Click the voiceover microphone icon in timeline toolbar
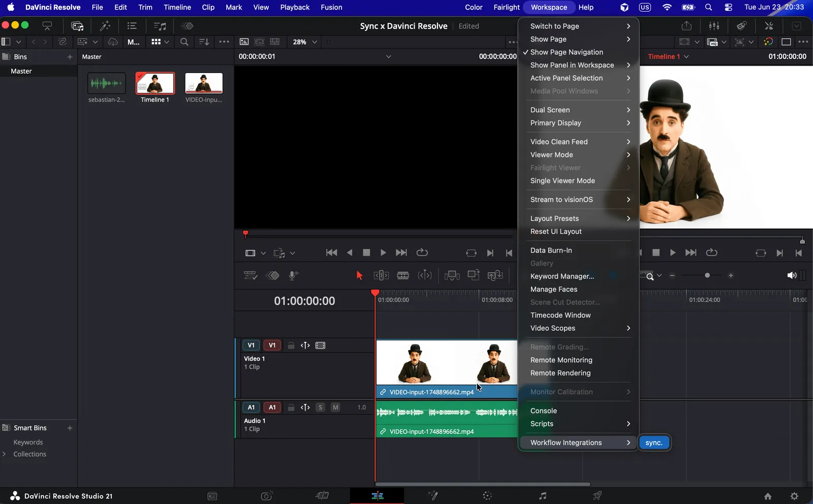Image resolution: width=813 pixels, height=504 pixels. 294,275
